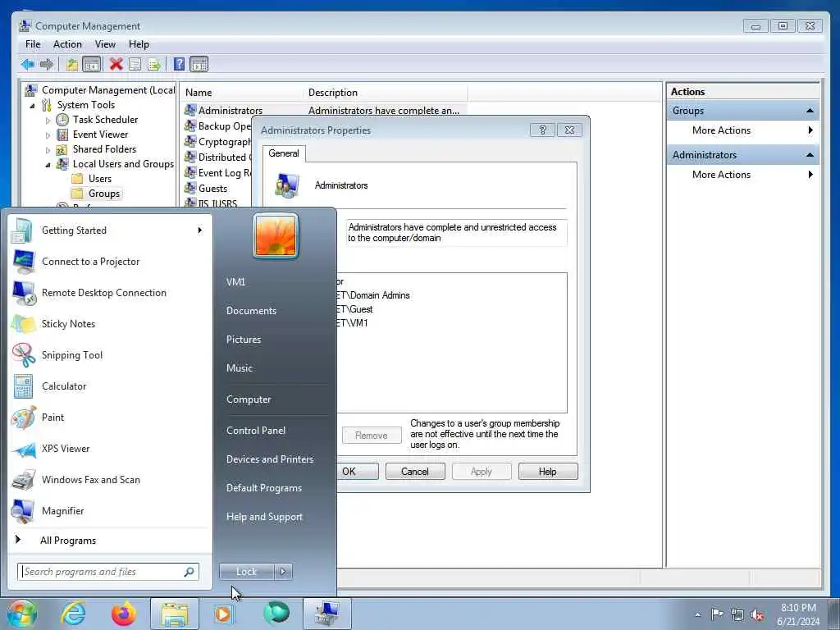840x630 pixels.
Task: Toggle Show/Hide Action Pane toolbar icon
Action: (x=199, y=65)
